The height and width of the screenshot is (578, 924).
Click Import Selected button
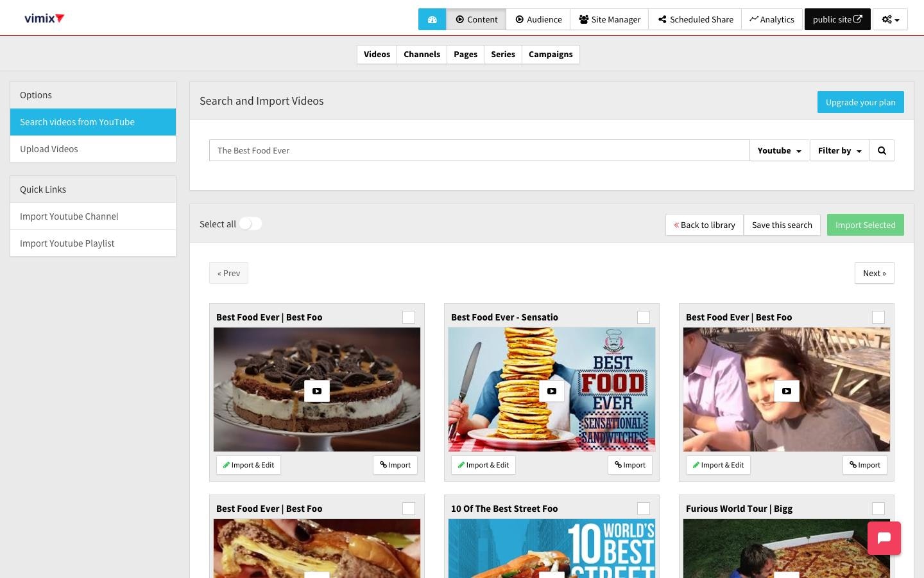click(865, 225)
